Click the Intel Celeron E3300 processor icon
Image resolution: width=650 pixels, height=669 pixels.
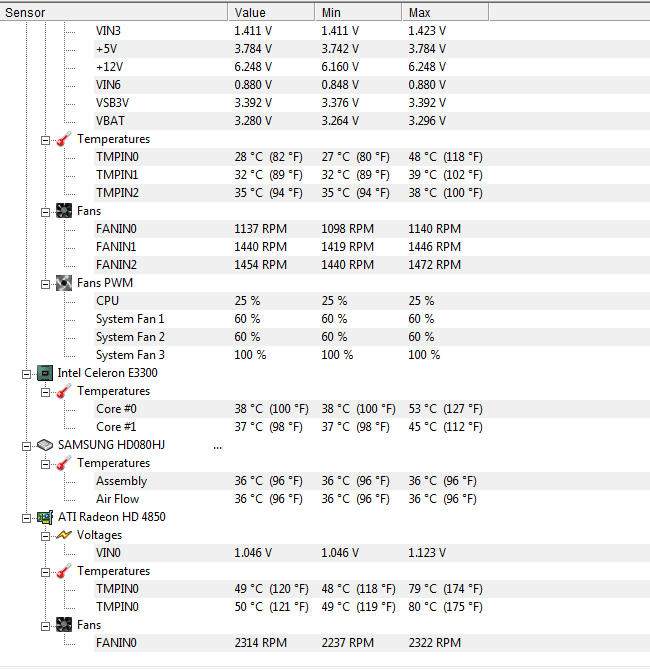(45, 373)
